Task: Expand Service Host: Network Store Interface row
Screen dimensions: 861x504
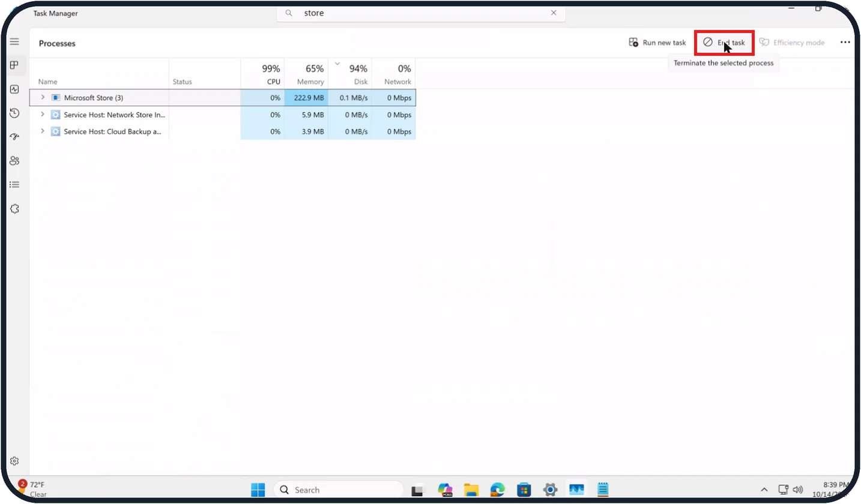Action: (x=43, y=114)
